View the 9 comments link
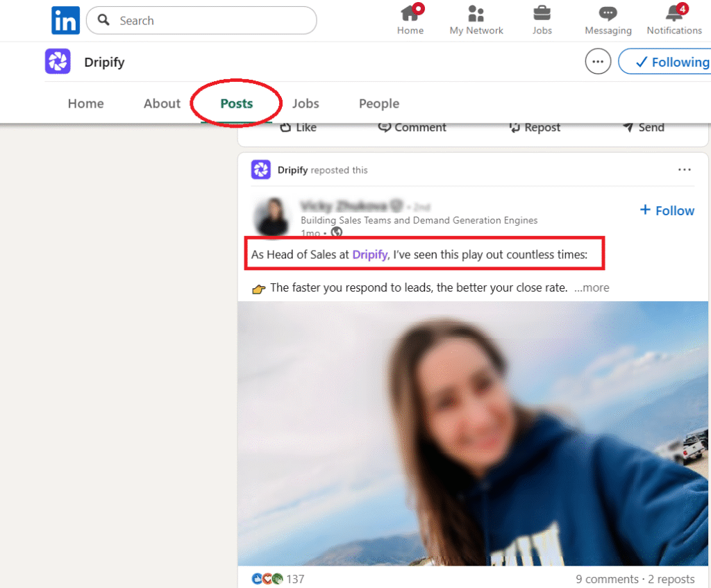Screen dimensions: 711x588 click(x=607, y=578)
